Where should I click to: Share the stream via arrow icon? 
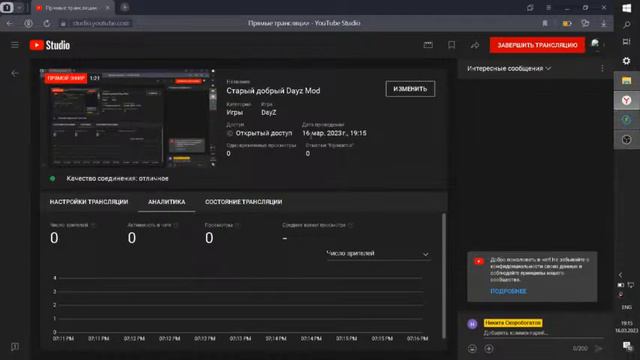475,45
